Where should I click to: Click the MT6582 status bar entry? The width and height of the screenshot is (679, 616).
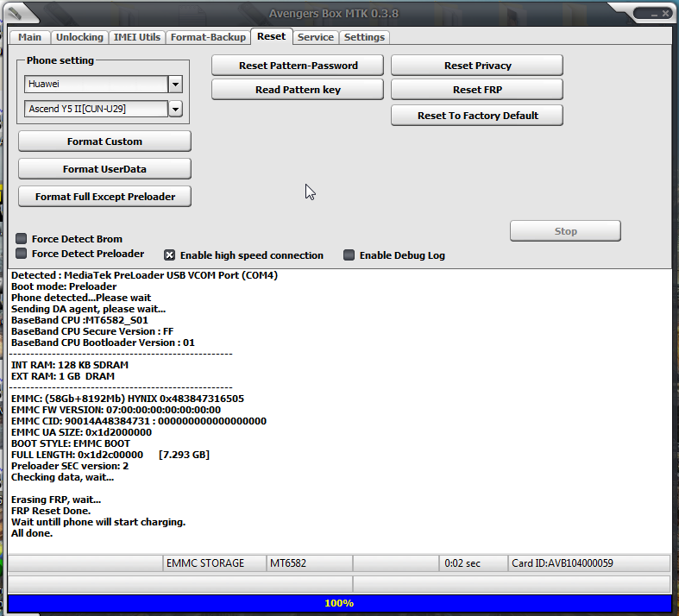pyautogui.click(x=309, y=563)
